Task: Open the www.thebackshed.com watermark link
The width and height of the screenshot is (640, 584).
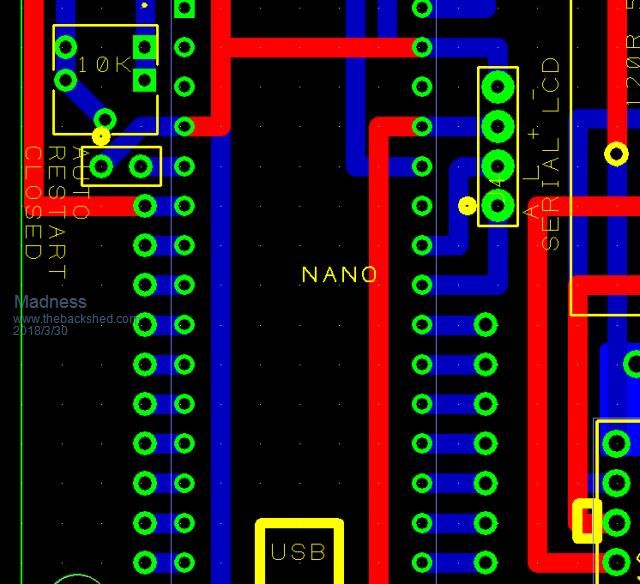Action: (76, 319)
